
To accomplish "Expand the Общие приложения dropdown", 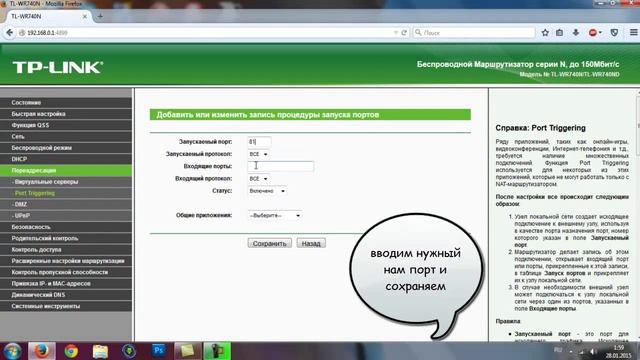I will coord(275,216).
